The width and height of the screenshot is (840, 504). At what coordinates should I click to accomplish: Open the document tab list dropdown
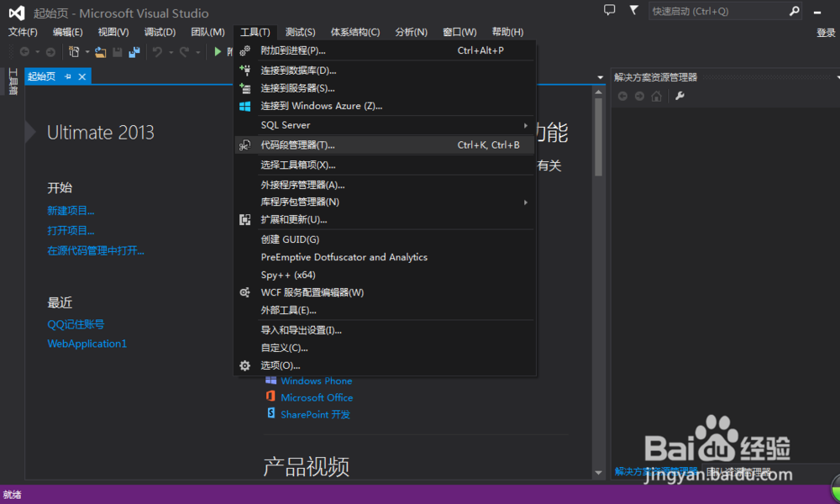[x=600, y=77]
